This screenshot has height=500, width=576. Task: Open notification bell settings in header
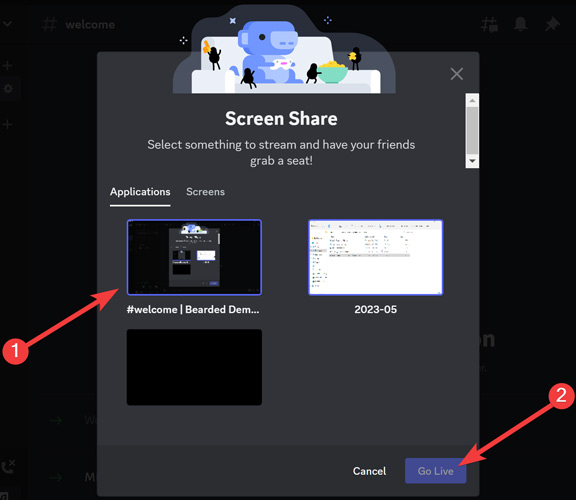click(x=520, y=25)
